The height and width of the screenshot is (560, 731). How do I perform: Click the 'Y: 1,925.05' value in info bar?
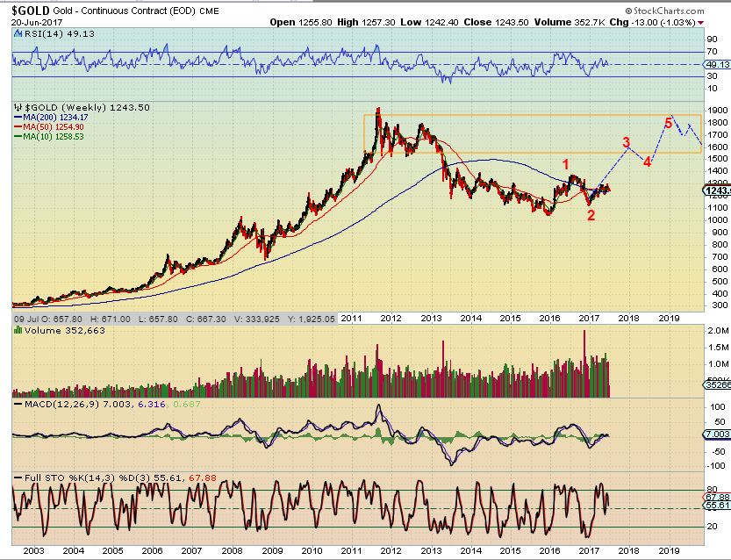312,319
